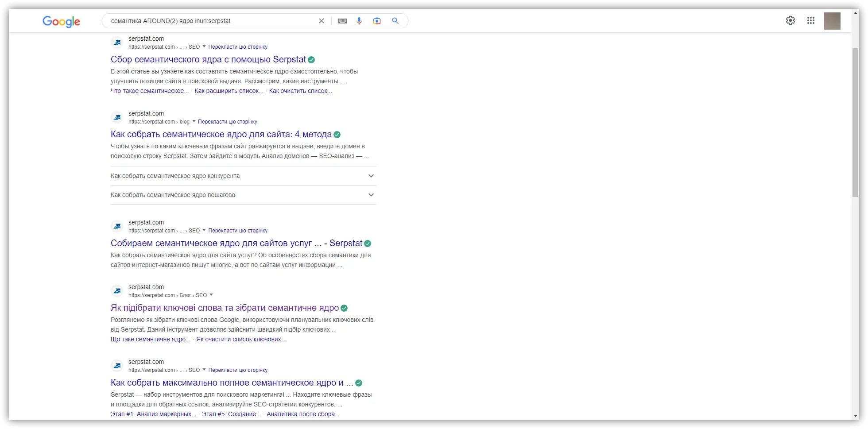The height and width of the screenshot is (429, 868).
Task: Jump to 'Як очистити список ключових...' sitelink
Action: point(241,339)
